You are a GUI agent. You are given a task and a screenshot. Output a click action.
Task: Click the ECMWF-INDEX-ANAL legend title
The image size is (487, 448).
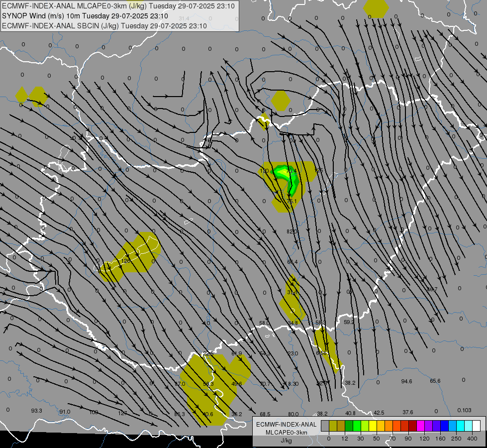tap(287, 425)
